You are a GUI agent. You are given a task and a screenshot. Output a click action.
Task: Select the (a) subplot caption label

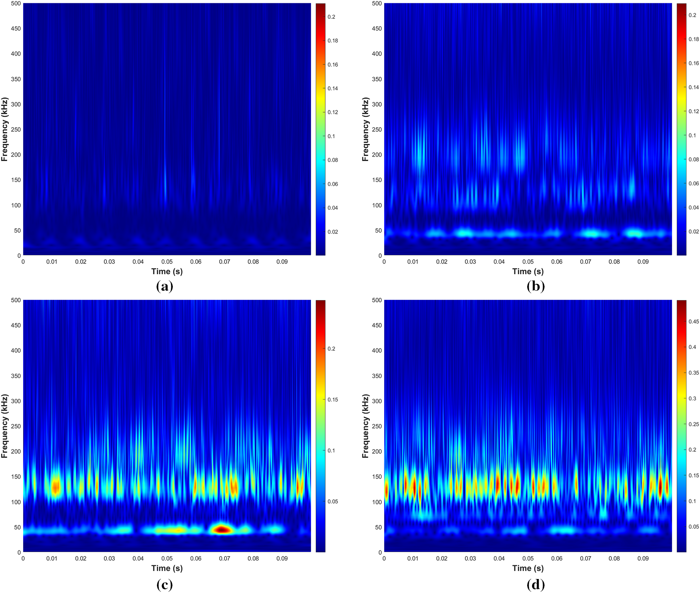click(x=165, y=286)
